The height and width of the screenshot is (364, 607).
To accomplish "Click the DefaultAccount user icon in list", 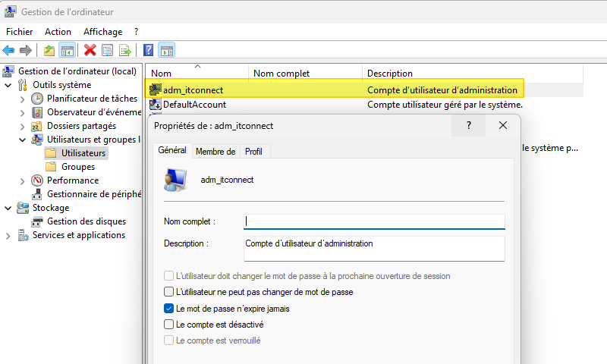I will tap(156, 105).
